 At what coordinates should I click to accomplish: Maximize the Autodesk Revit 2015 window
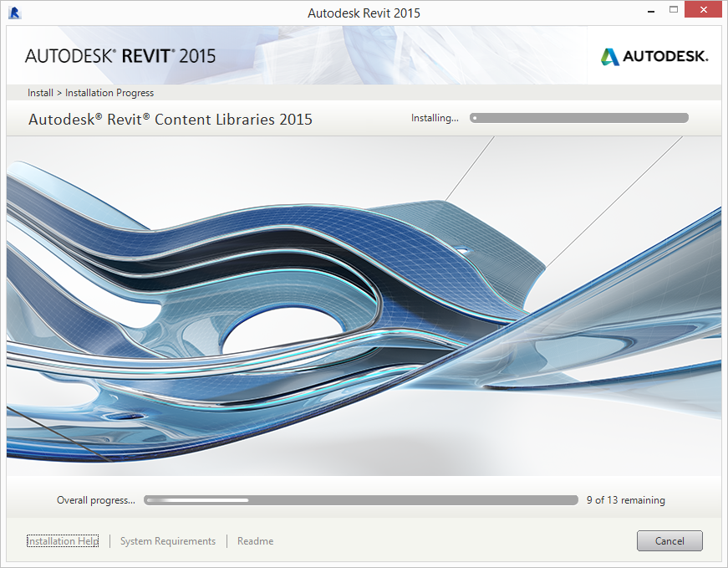pos(674,10)
